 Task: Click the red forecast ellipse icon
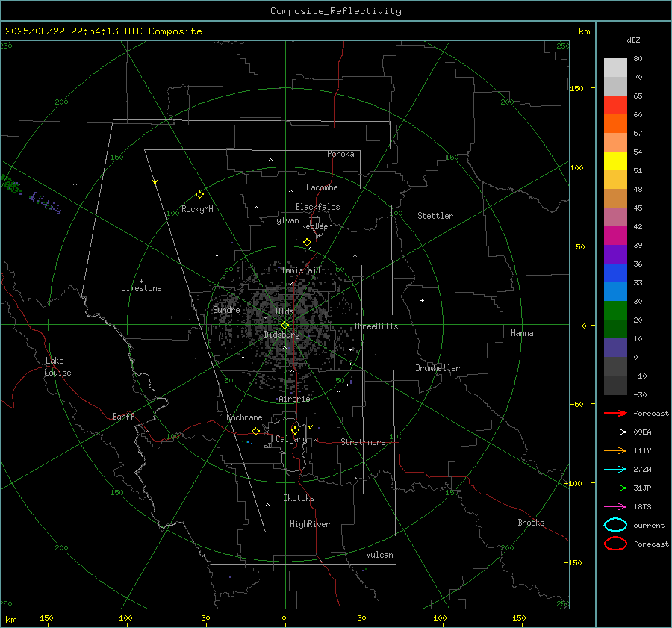click(615, 544)
